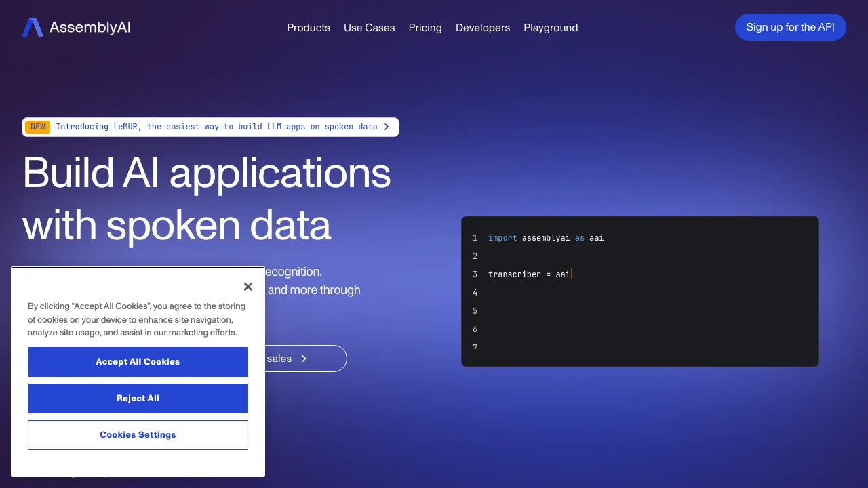Click the NEW badge on the banner

pyautogui.click(x=38, y=127)
